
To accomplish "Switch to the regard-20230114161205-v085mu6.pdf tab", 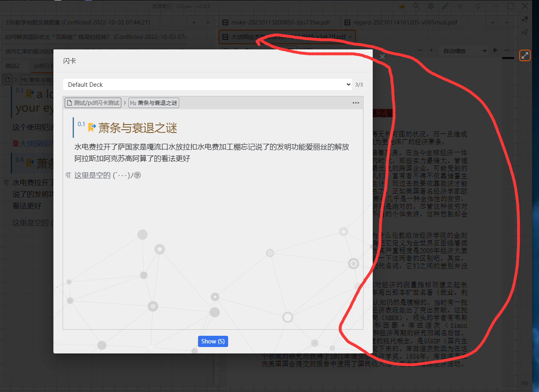I will coord(401,22).
